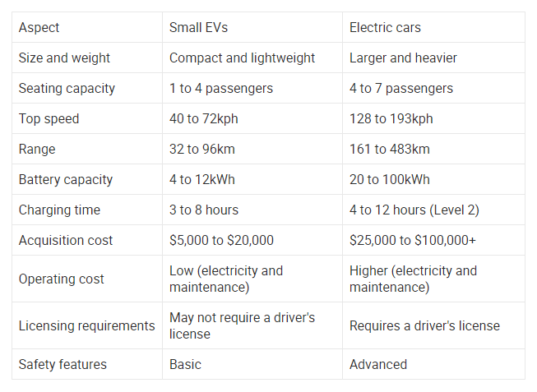The image size is (537, 392).
Task: Select the Small EVs column header
Action: [x=252, y=27]
